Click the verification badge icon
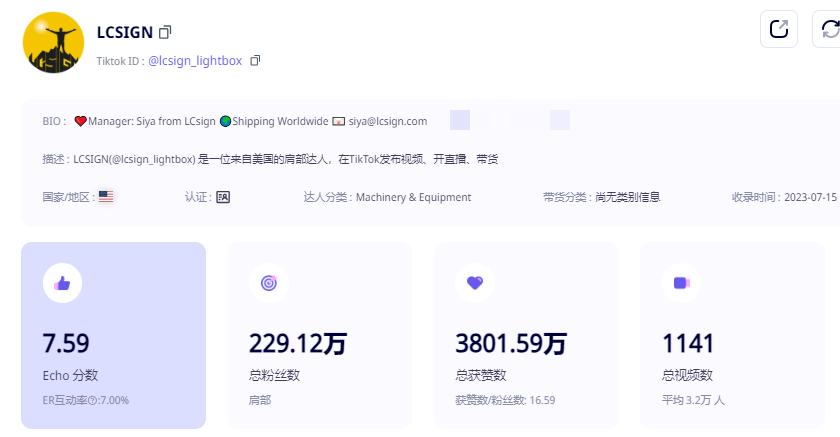This screenshot has width=840, height=437. click(x=223, y=197)
